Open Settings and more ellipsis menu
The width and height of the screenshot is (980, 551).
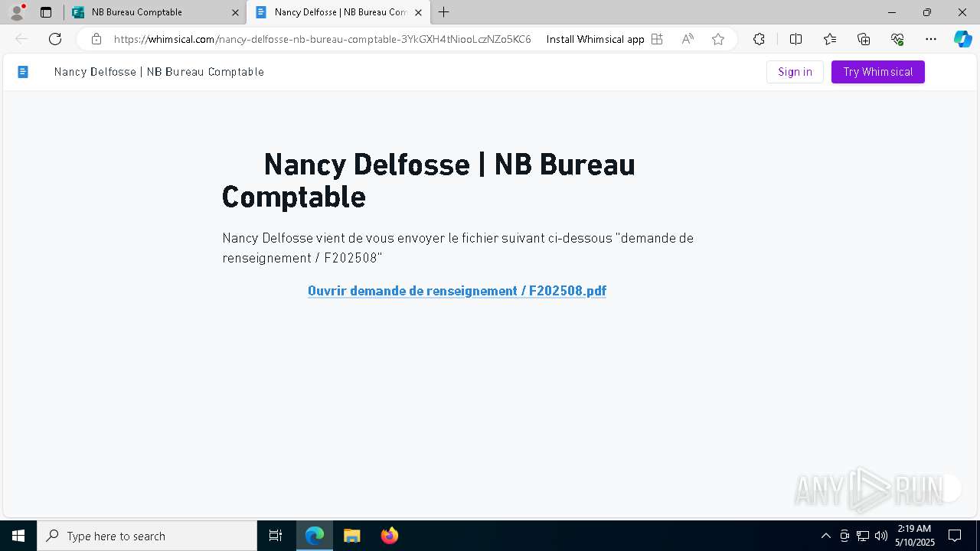931,39
